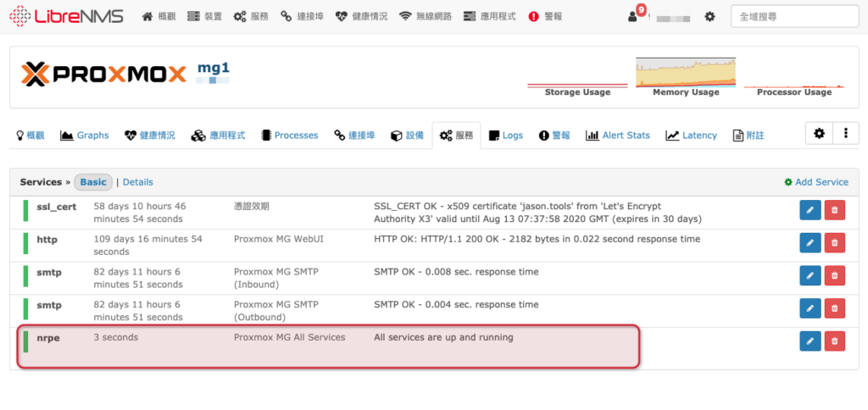
Task: Open the Memory Usage mini graph
Action: (x=686, y=77)
